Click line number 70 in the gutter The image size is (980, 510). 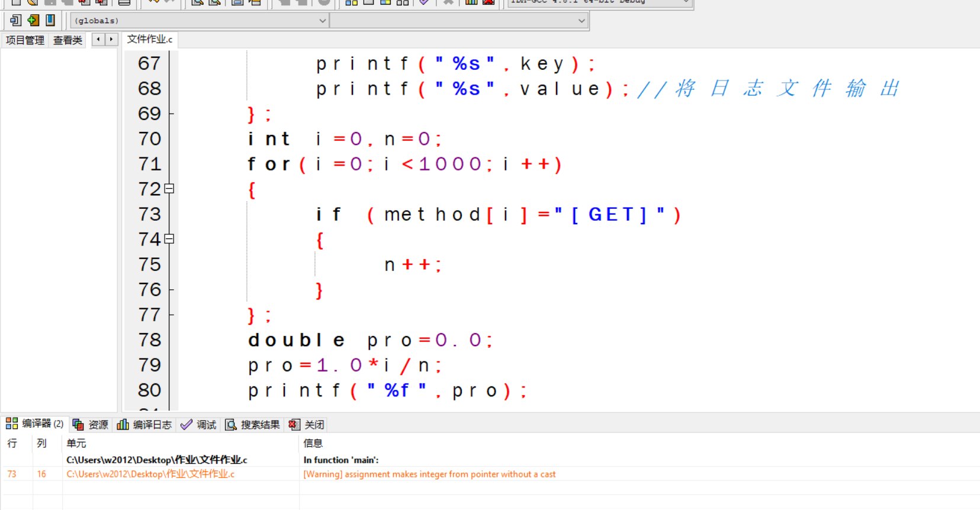pos(149,138)
